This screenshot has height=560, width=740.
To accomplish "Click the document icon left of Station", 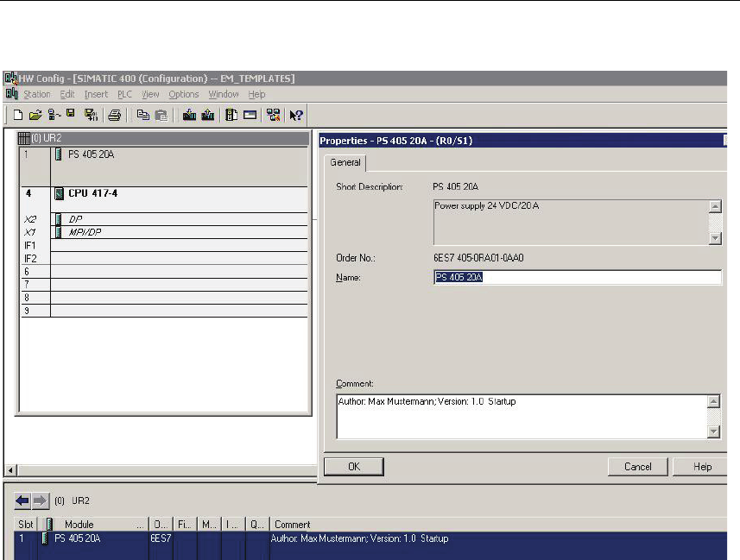I will click(x=12, y=93).
